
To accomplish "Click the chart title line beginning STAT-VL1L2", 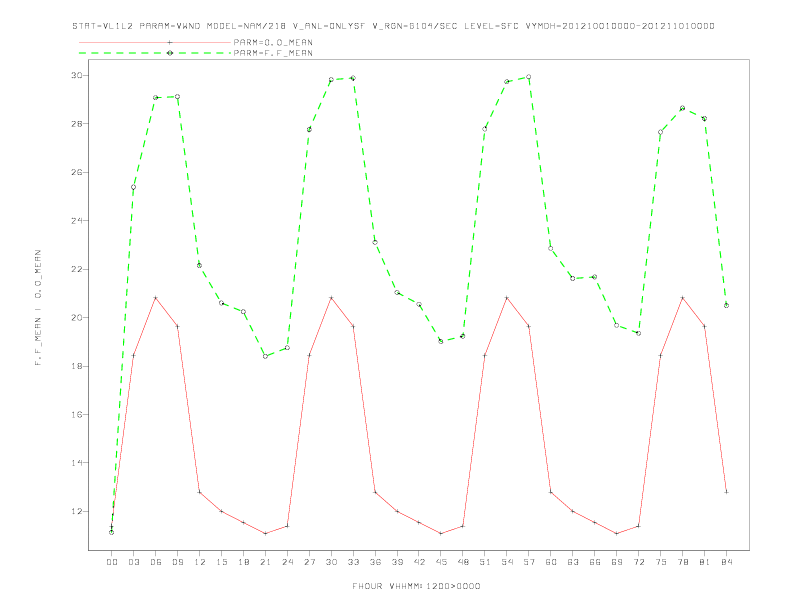I will pos(393,26).
